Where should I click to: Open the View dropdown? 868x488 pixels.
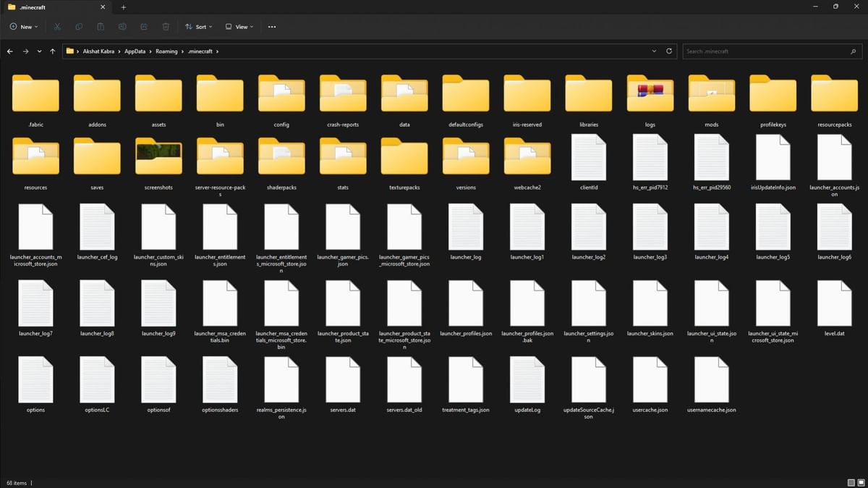(x=239, y=26)
